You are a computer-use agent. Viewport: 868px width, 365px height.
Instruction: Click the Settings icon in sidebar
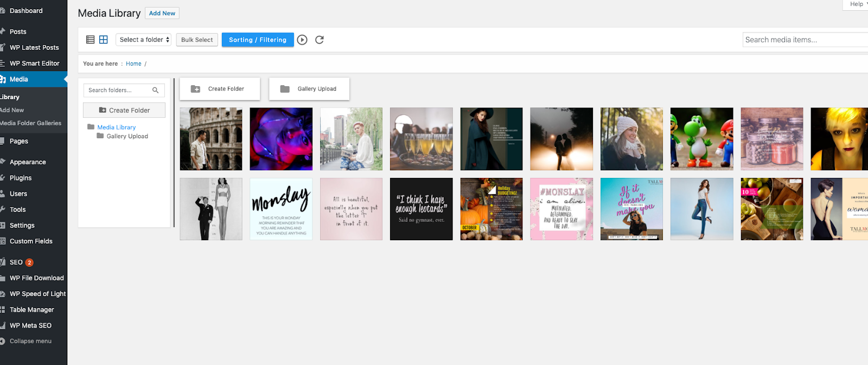[x=2, y=225]
